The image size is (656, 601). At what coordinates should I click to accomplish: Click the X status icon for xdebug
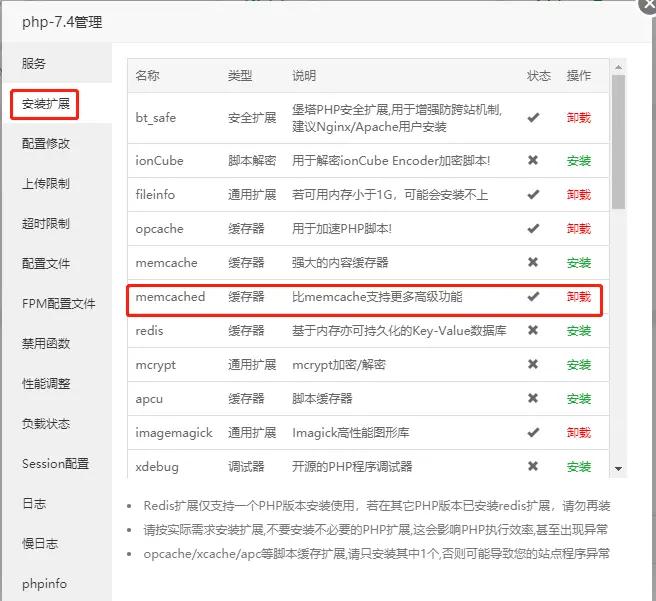coord(533,467)
